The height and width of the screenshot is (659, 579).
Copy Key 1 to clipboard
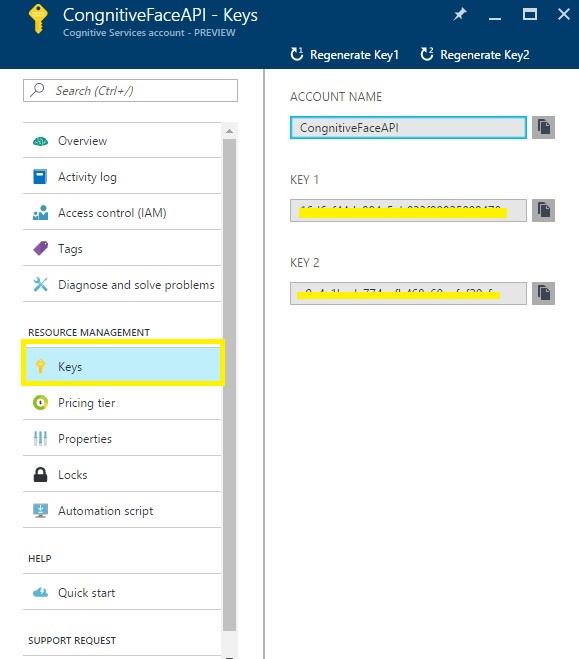[543, 210]
